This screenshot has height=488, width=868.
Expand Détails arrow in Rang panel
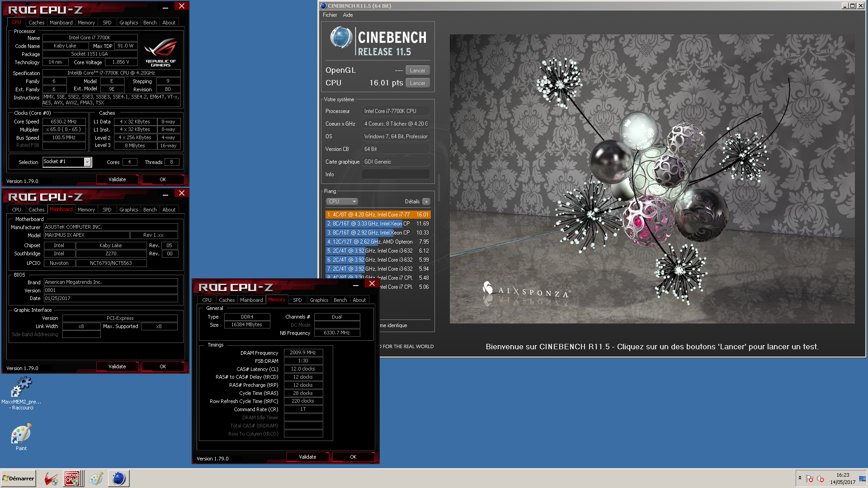tap(426, 202)
